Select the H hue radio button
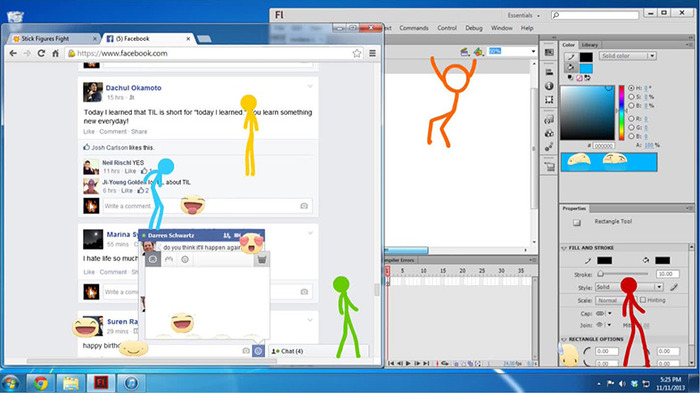Image resolution: width=700 pixels, height=393 pixels. point(631,88)
